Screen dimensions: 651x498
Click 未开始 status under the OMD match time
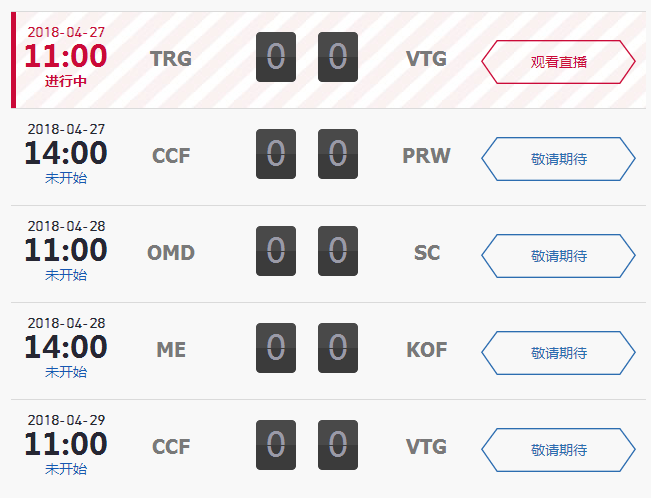(66, 275)
